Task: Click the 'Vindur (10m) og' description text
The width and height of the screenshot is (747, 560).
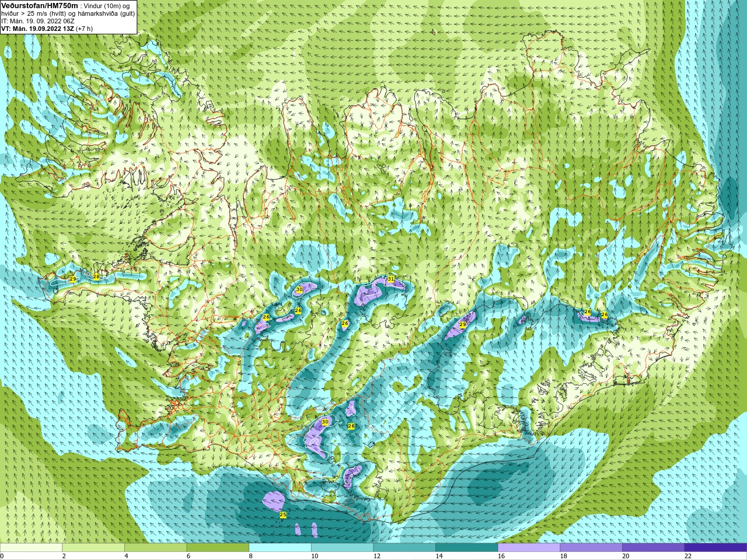Action: (x=107, y=6)
